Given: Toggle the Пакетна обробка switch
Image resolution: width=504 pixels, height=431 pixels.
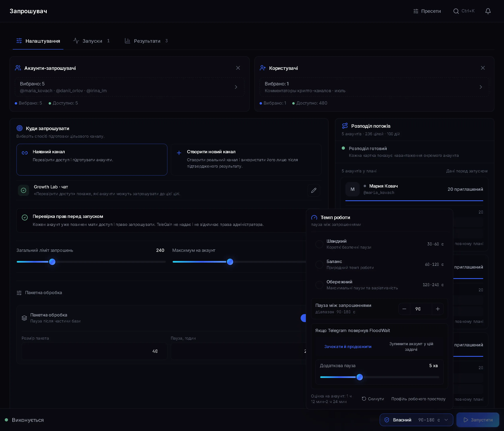Looking at the screenshot, I should pyautogui.click(x=304, y=318).
